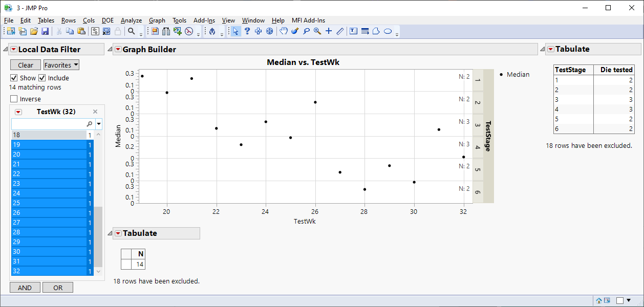644x307 pixels.
Task: Select the Annotate text tool
Action: coord(353,31)
